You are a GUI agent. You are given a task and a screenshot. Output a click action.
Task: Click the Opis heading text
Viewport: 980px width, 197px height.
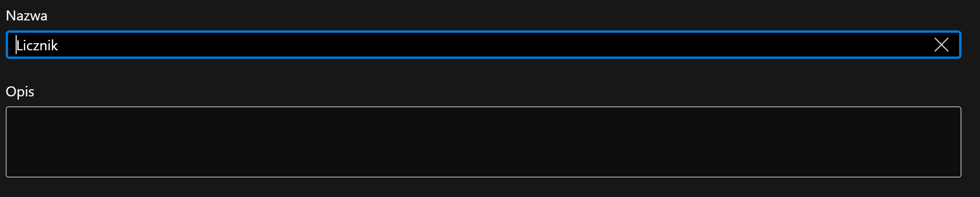coord(20,92)
